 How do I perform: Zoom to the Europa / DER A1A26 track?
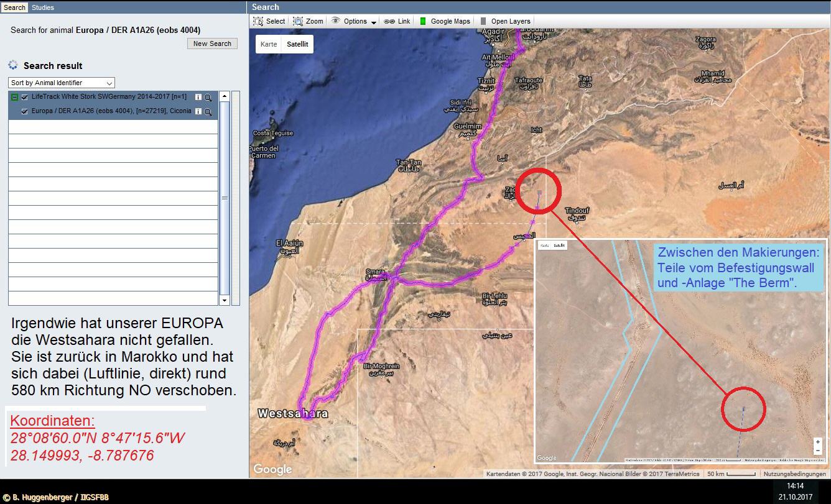[208, 112]
